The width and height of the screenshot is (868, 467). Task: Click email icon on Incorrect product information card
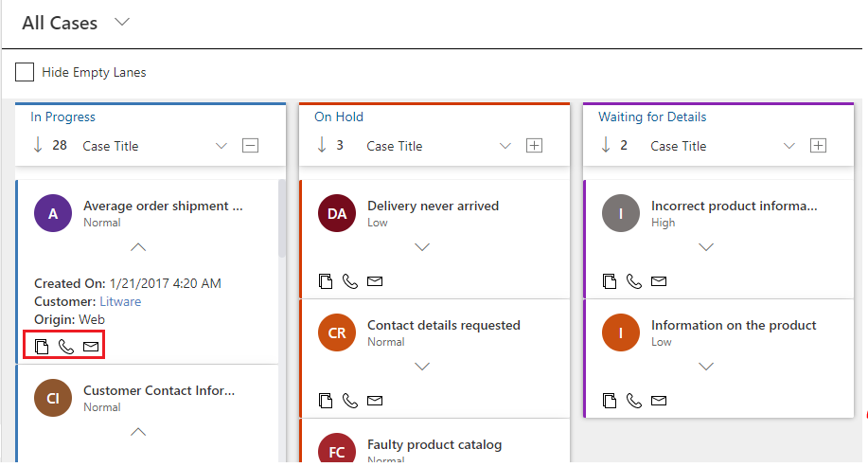coord(659,281)
